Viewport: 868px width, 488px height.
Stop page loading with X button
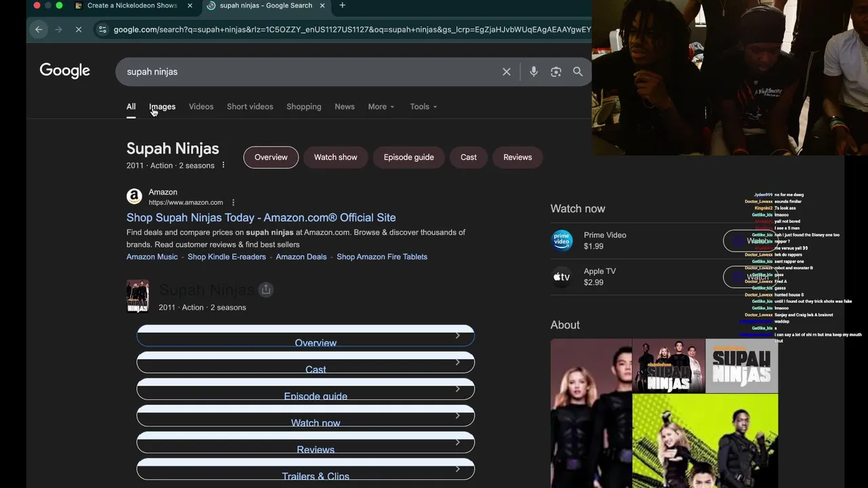(79, 29)
